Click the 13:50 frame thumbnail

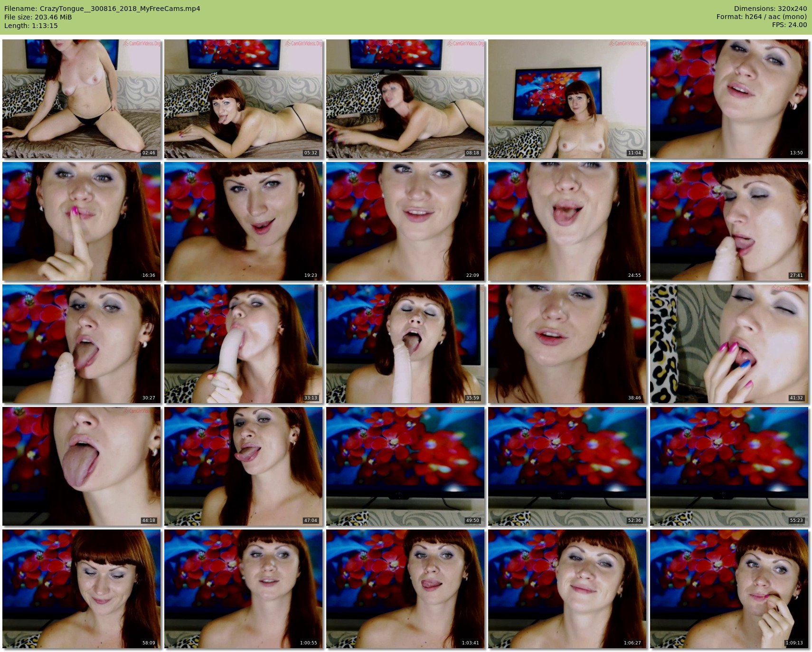(x=729, y=99)
